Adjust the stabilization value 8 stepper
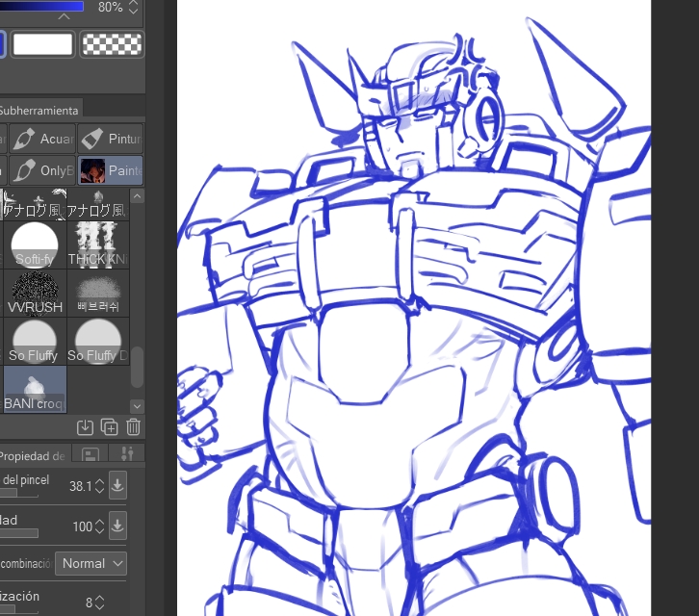This screenshot has width=699, height=616. pos(99,603)
